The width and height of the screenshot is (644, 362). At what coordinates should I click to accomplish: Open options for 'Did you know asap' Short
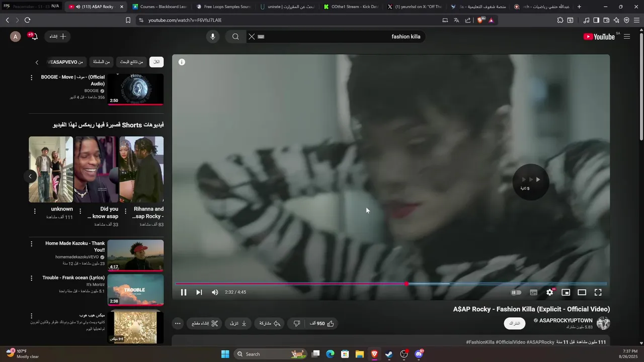pos(80,211)
